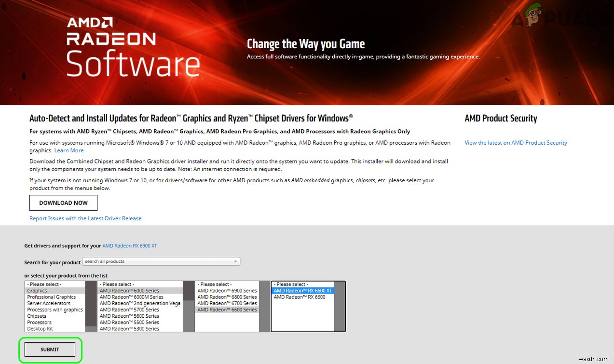
Task: Open the search all products dropdown
Action: [235, 261]
